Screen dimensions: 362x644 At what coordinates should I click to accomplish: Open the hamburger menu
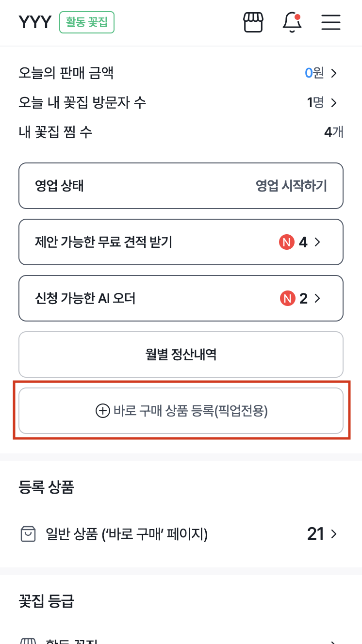tap(331, 22)
